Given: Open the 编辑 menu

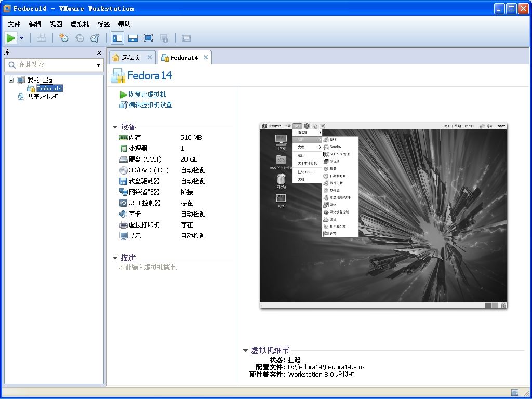Looking at the screenshot, I should click(x=35, y=24).
